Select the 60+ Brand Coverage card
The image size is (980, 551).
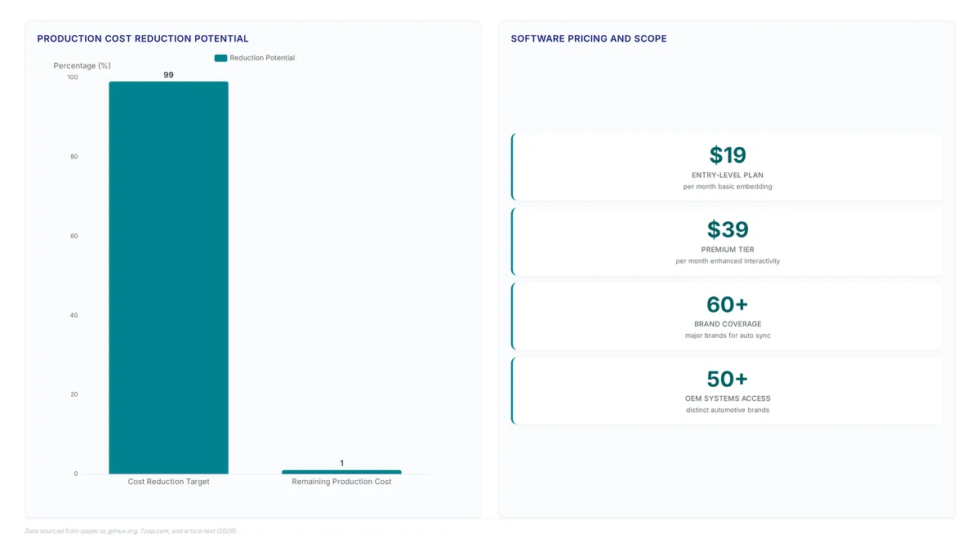pos(727,316)
